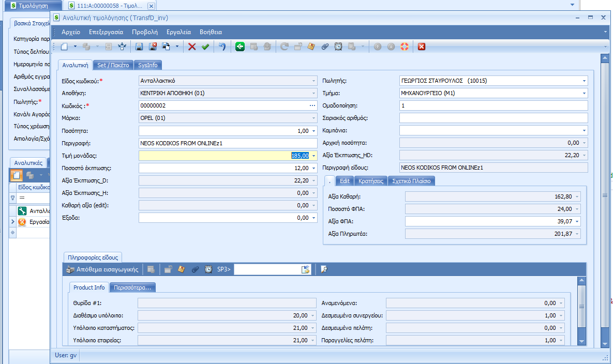Image resolution: width=613 pixels, height=364 pixels.
Task: Click the blue undo arrow icon
Action: [222, 47]
